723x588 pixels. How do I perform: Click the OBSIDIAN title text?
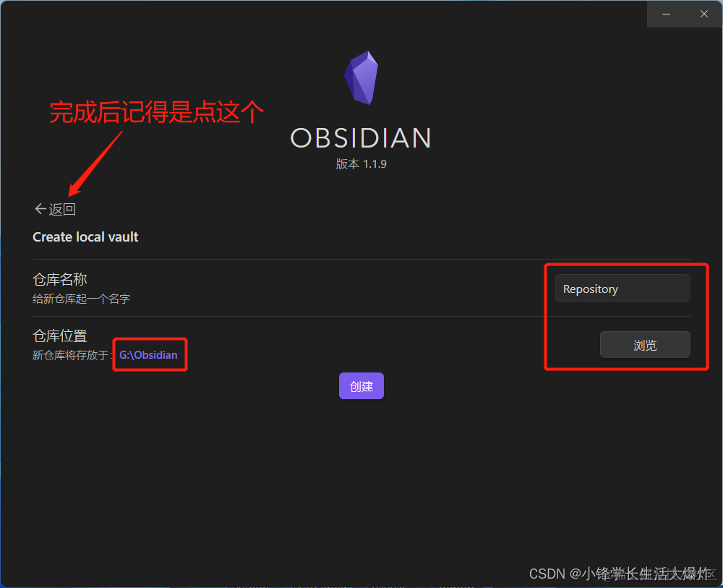pos(361,138)
